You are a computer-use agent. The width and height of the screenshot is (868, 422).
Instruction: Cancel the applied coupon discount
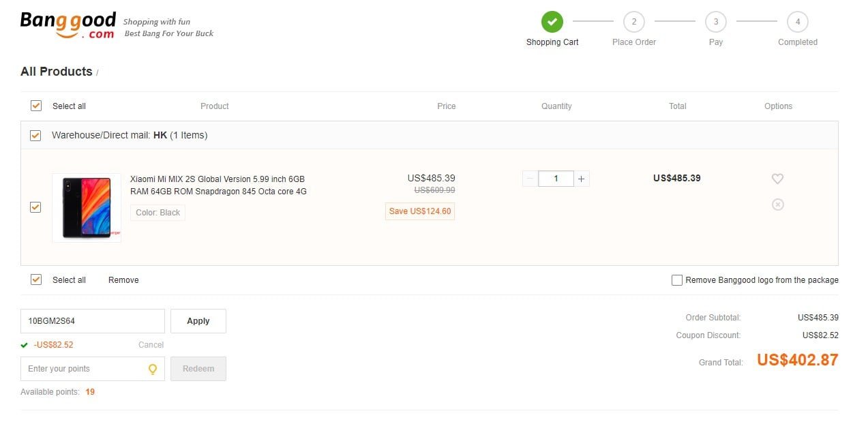tap(151, 345)
